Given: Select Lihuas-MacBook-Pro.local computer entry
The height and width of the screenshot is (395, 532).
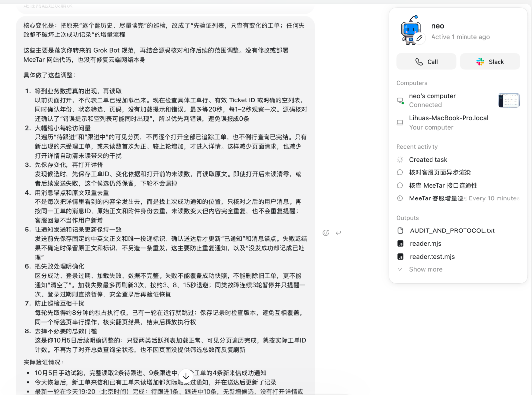Looking at the screenshot, I should (x=458, y=123).
